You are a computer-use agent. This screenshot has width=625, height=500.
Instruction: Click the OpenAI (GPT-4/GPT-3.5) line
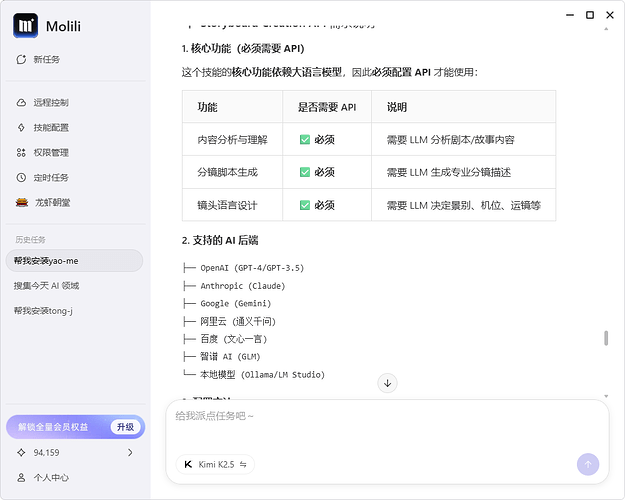click(x=252, y=268)
